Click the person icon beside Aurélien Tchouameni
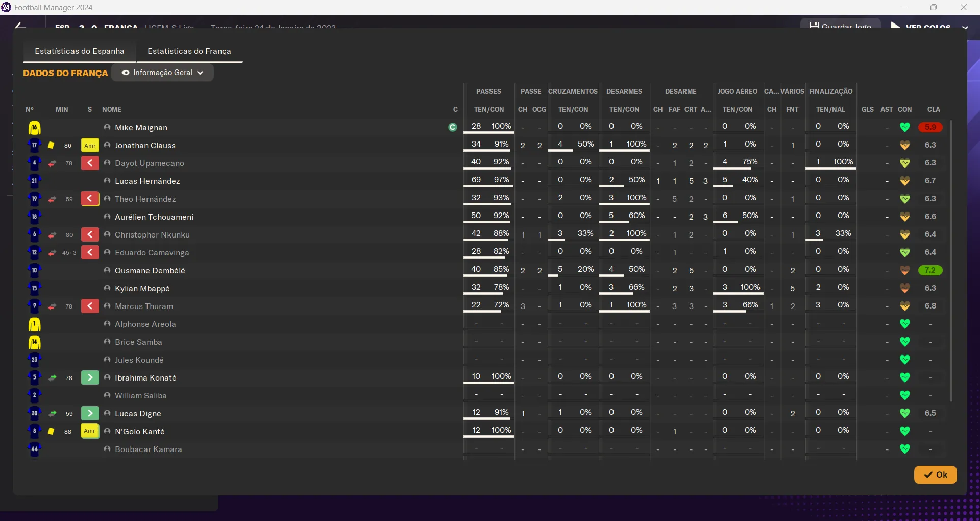 click(x=107, y=217)
